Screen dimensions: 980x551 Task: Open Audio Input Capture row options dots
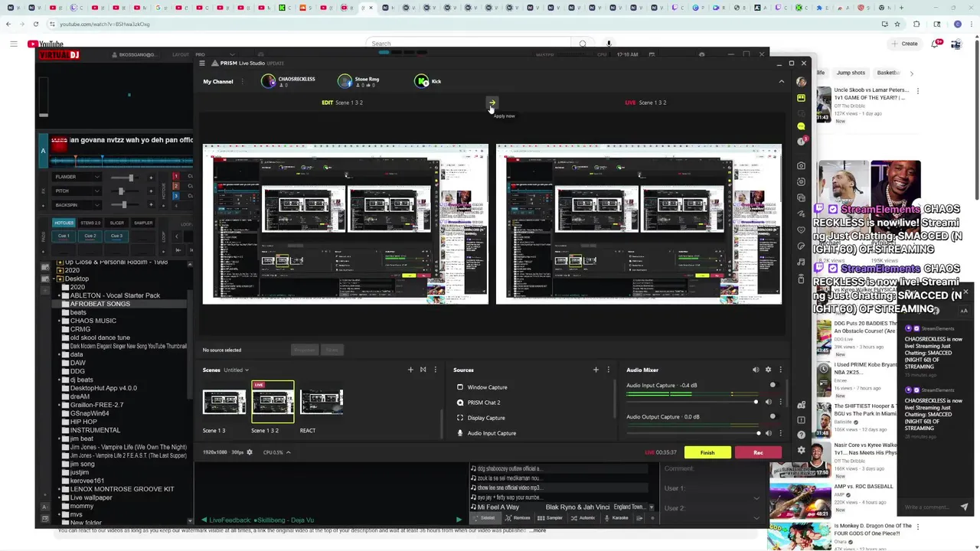pyautogui.click(x=781, y=402)
